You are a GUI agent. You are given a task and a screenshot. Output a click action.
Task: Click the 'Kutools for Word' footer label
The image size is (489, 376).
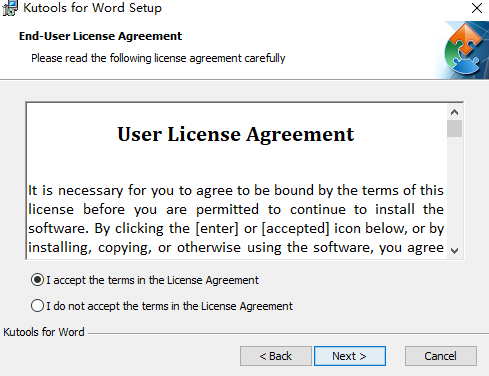[44, 332]
